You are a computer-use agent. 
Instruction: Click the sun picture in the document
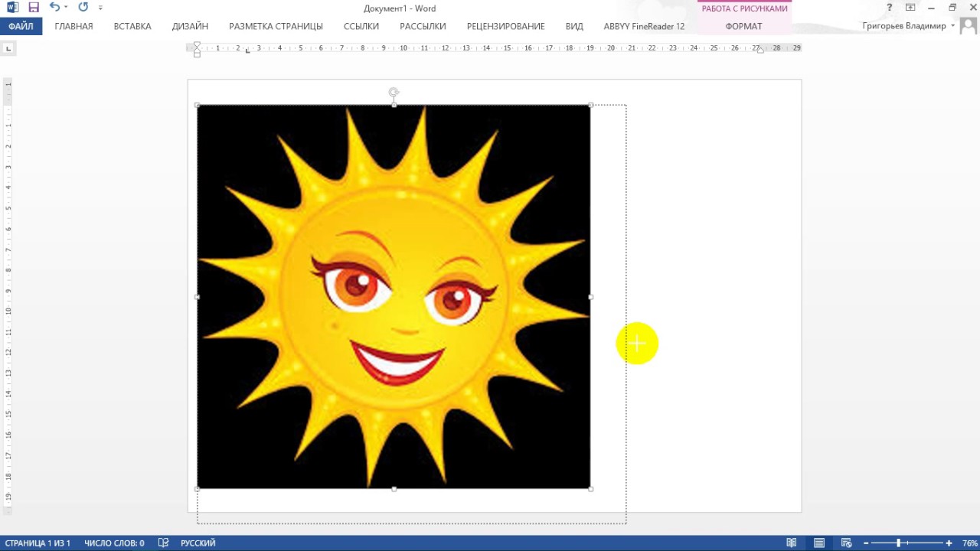click(x=394, y=296)
